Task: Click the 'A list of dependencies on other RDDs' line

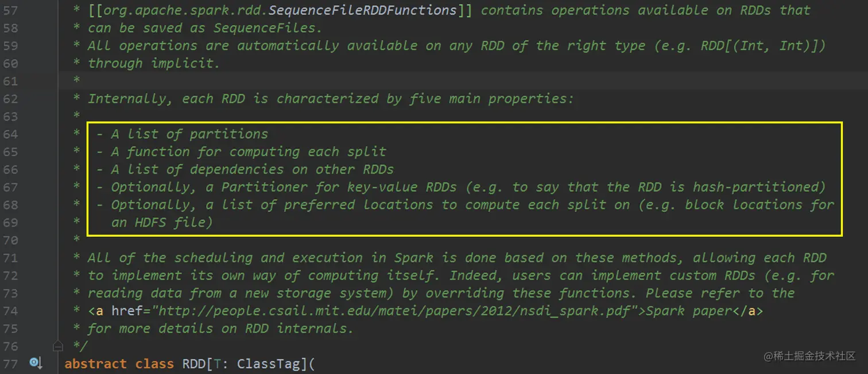Action: coord(253,169)
